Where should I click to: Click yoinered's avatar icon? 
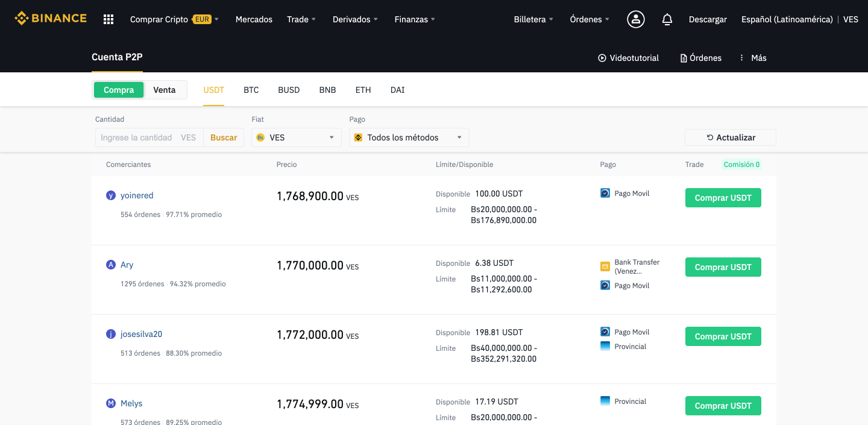point(110,195)
